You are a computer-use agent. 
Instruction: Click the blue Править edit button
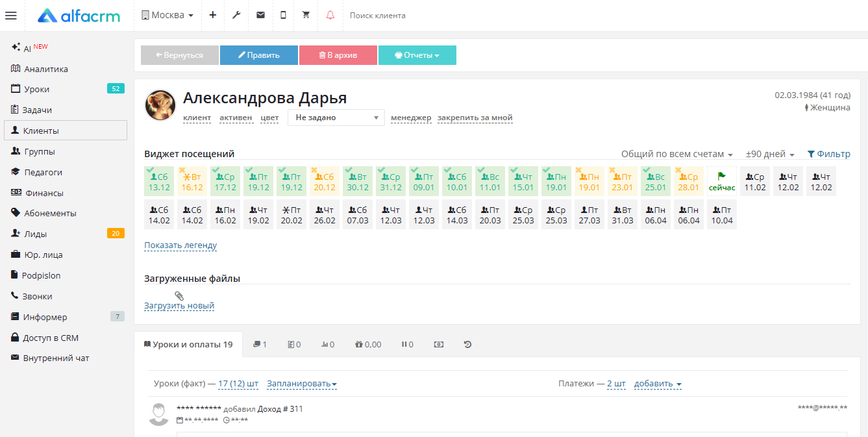coord(258,55)
